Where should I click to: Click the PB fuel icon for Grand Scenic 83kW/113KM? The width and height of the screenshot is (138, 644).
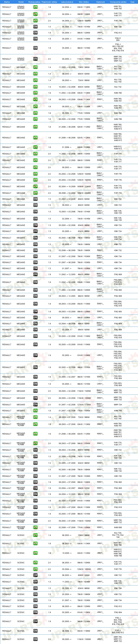[x=35, y=7]
